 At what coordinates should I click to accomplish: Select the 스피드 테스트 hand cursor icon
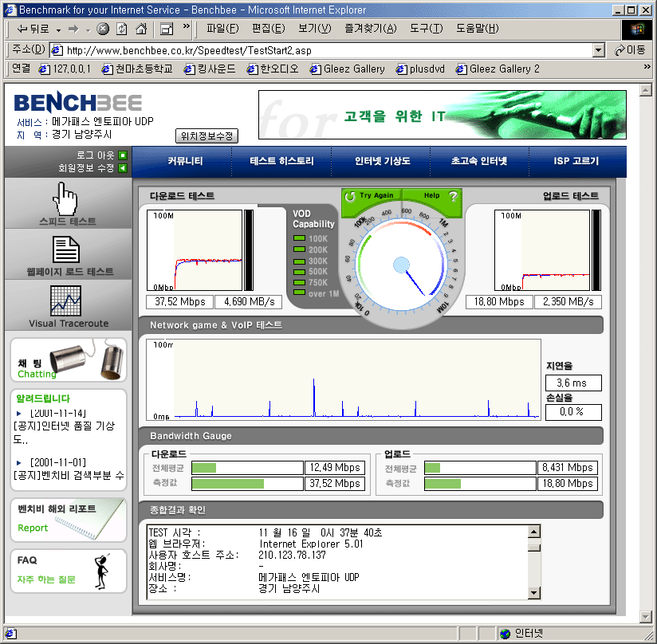click(x=64, y=200)
